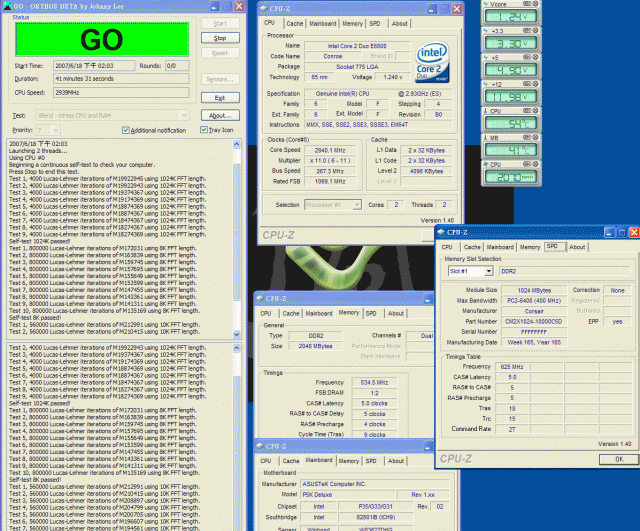Viewport: 640px width, 531px height.
Task: Click the grayed-out Reset button in ORTHOS
Action: [x=220, y=53]
